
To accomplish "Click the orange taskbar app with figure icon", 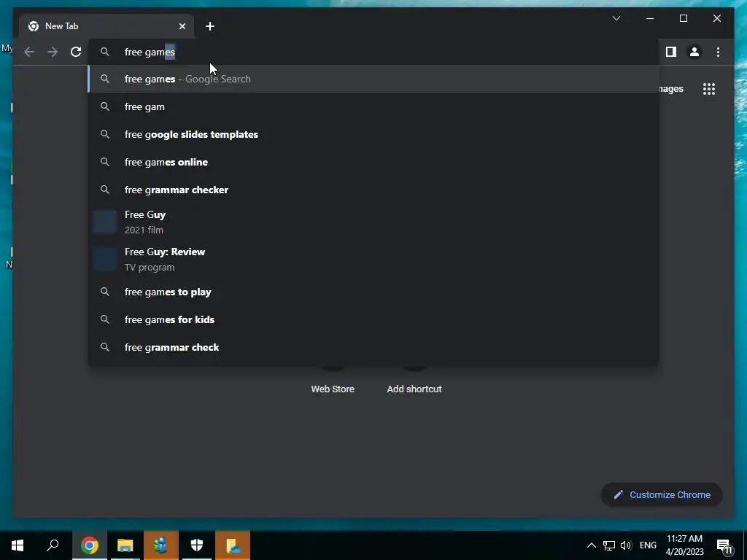I will (x=161, y=545).
